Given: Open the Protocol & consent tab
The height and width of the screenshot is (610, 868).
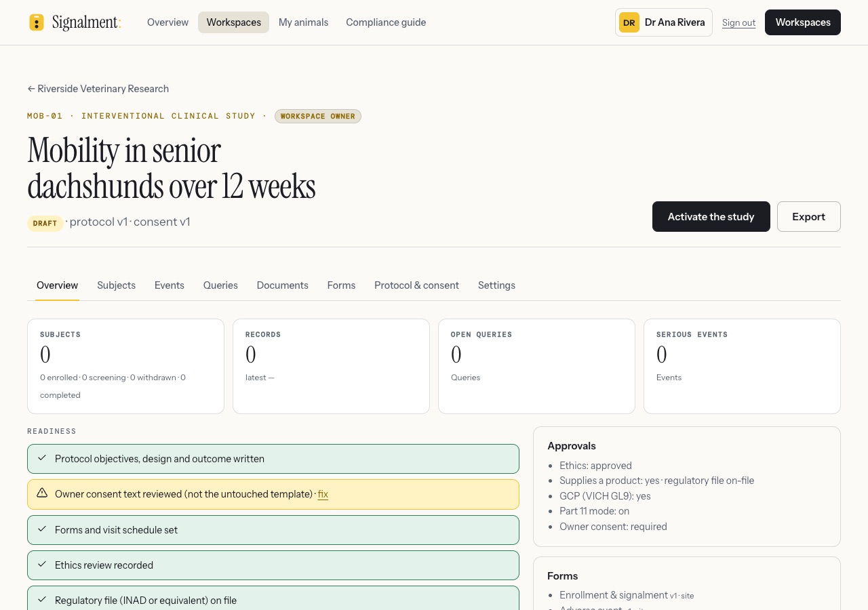Looking at the screenshot, I should pos(416,285).
